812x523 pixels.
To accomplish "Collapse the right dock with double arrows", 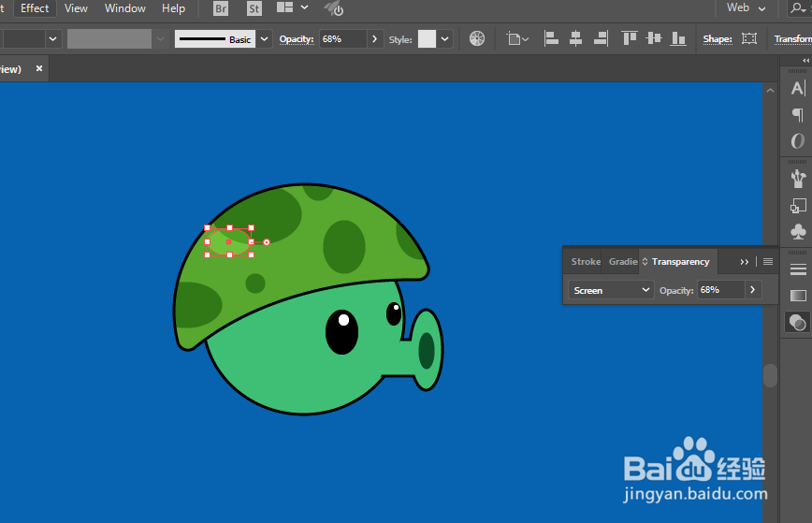I will 805,61.
